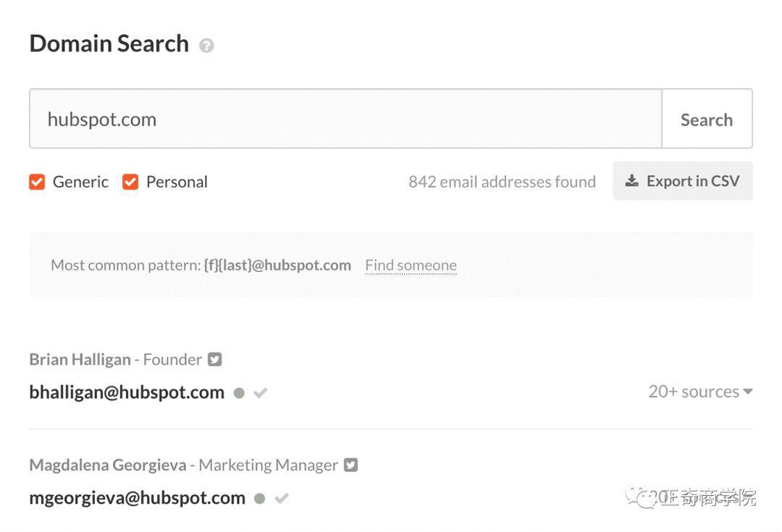This screenshot has height=532, width=782.
Task: Open Brian Halligan's Twitter profile icon
Action: (215, 359)
